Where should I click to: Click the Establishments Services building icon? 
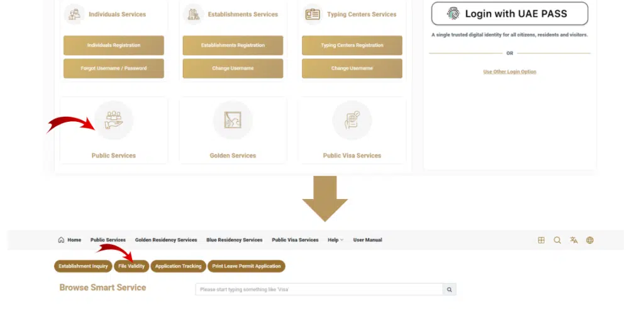point(194,14)
